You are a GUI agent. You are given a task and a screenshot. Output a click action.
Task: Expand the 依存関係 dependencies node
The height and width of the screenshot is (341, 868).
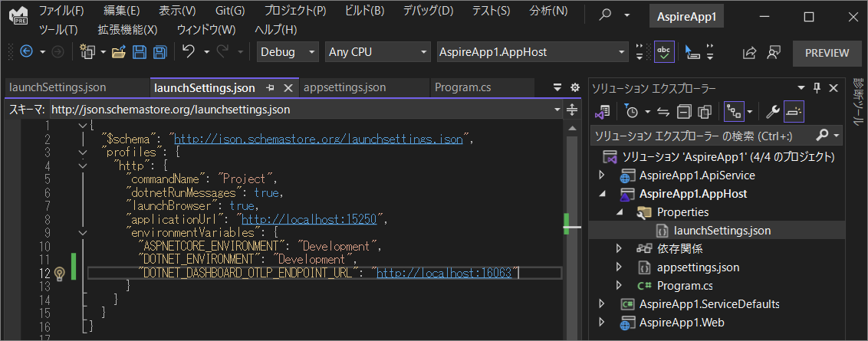pyautogui.click(x=620, y=248)
